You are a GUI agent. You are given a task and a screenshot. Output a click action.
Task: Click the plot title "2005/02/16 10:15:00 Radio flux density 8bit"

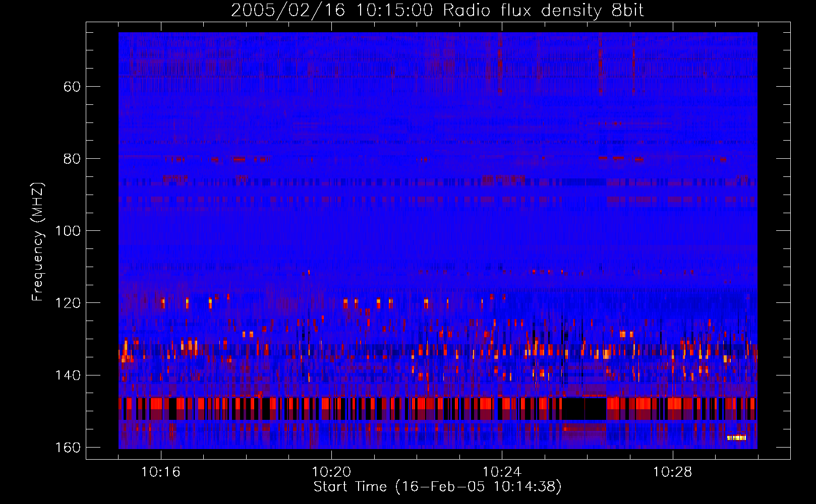pos(437,11)
